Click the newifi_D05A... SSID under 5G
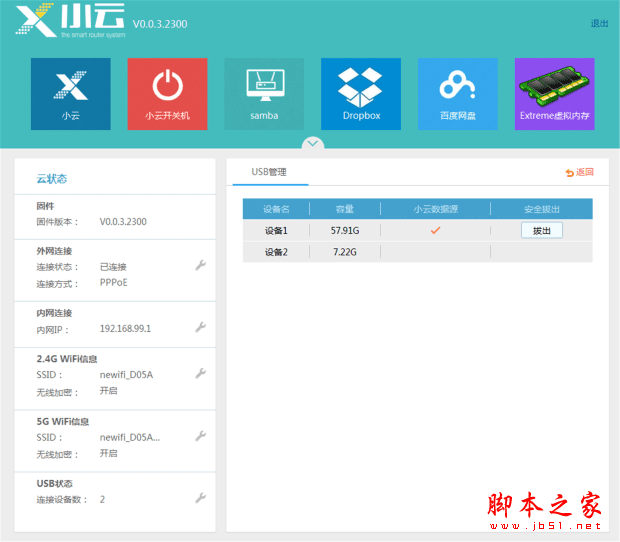The image size is (620, 542). [130, 437]
